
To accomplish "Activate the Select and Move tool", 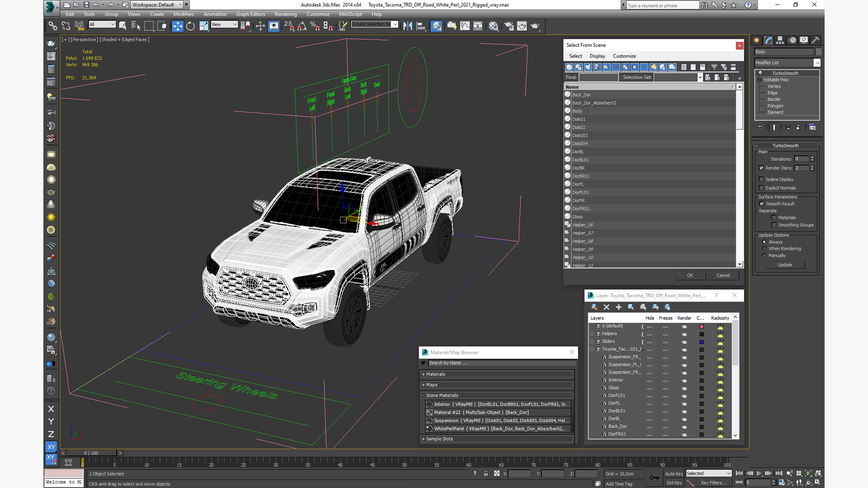I will point(177,26).
